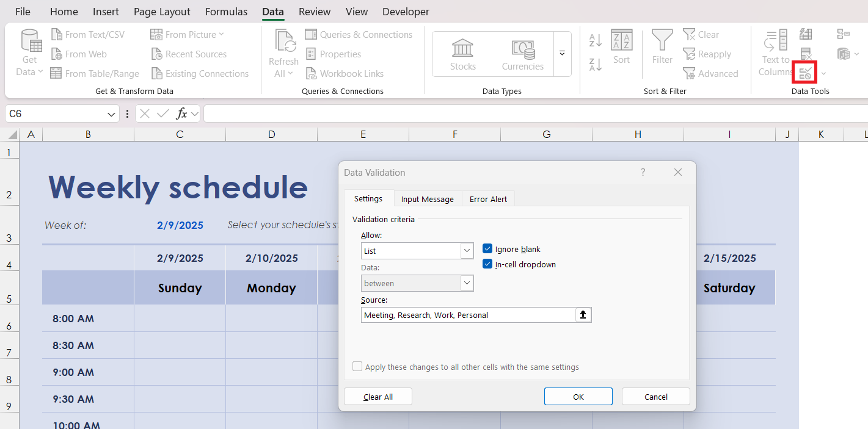Click OK in Data Validation dialog

coord(578,397)
